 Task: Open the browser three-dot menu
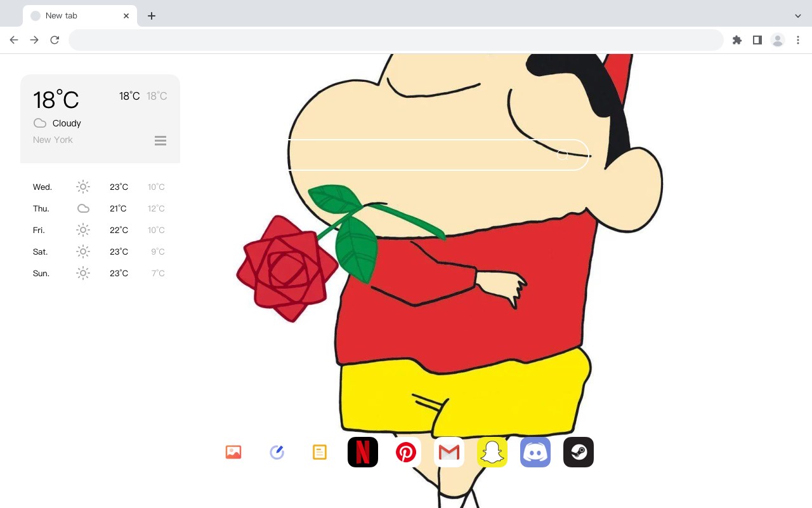[x=798, y=40]
